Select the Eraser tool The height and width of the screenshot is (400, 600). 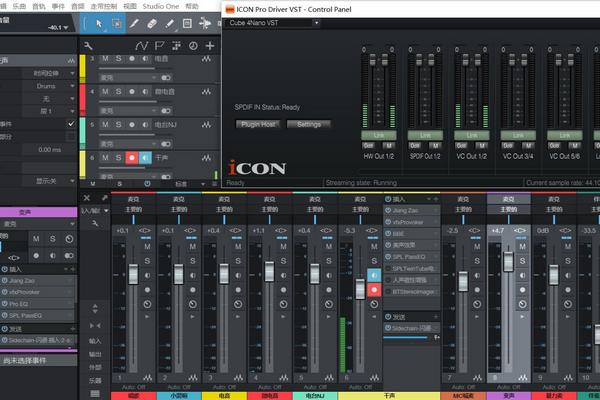(x=152, y=24)
